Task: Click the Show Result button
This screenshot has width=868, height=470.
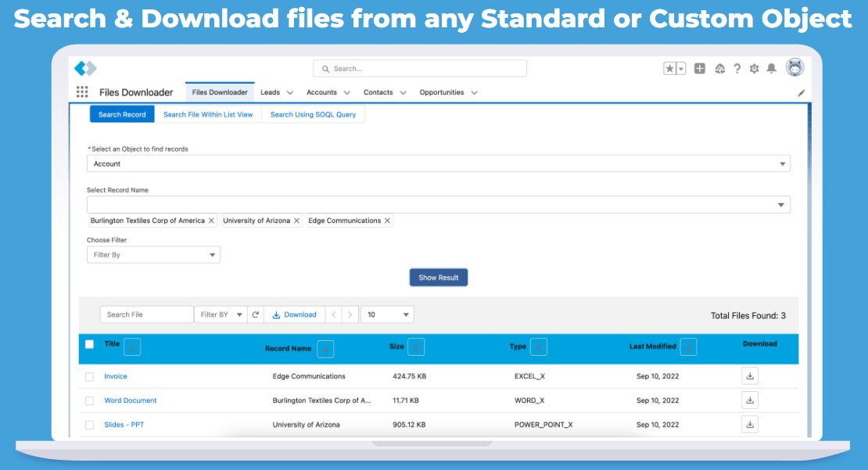Action: (439, 277)
